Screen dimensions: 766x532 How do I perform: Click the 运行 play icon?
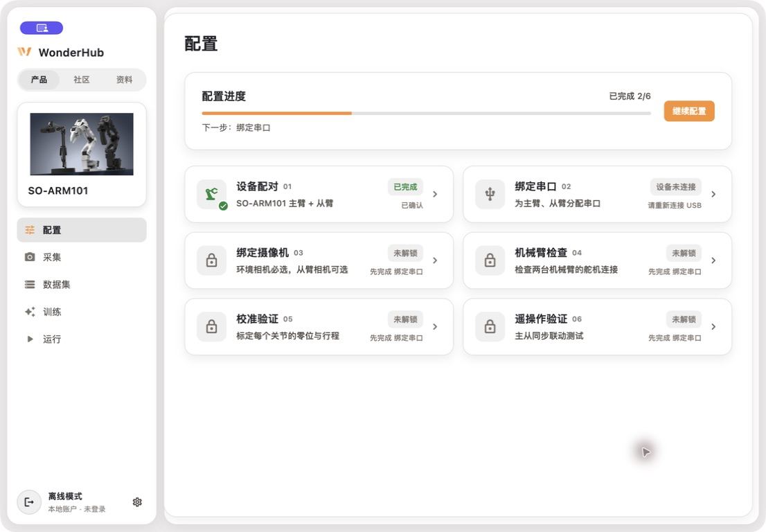pos(30,339)
